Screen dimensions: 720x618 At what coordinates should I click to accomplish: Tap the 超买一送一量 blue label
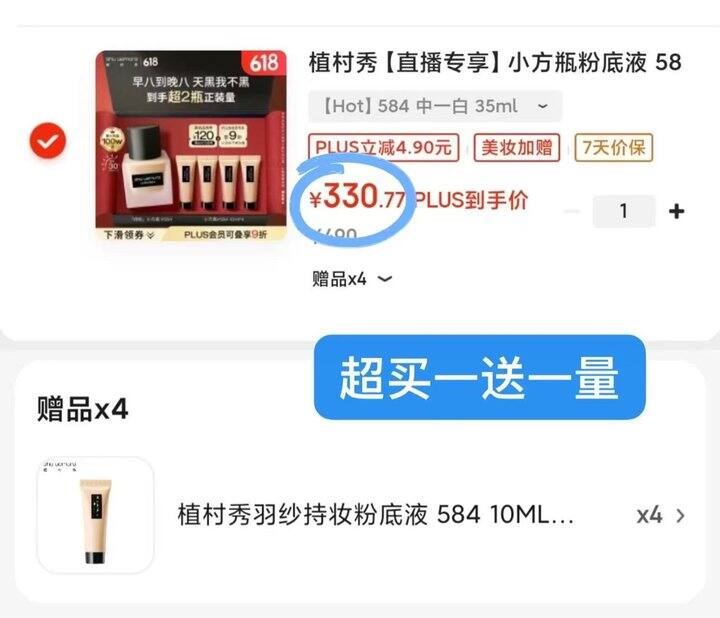pyautogui.click(x=479, y=377)
